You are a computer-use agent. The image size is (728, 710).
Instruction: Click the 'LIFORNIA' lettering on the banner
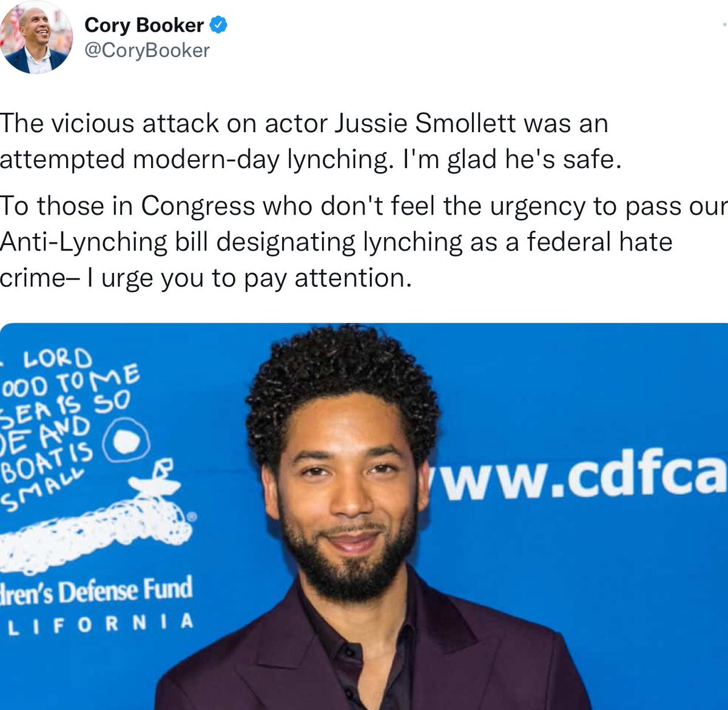click(x=101, y=623)
